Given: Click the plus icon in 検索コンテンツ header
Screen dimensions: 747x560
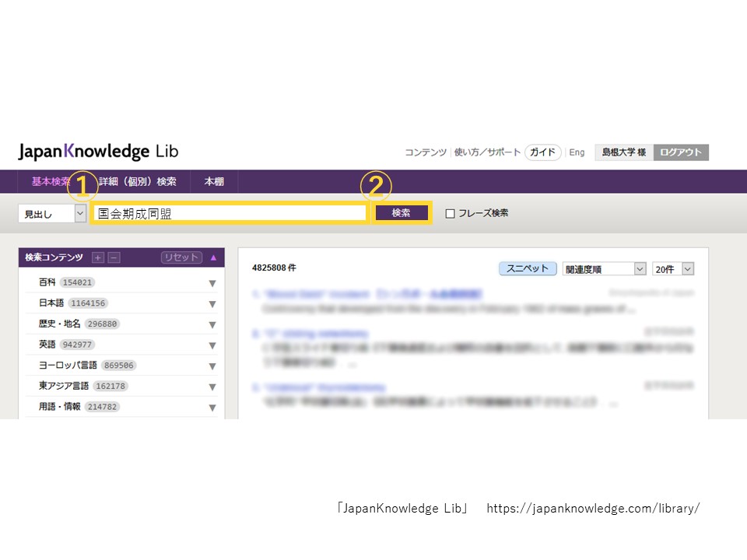Looking at the screenshot, I should pos(98,257).
